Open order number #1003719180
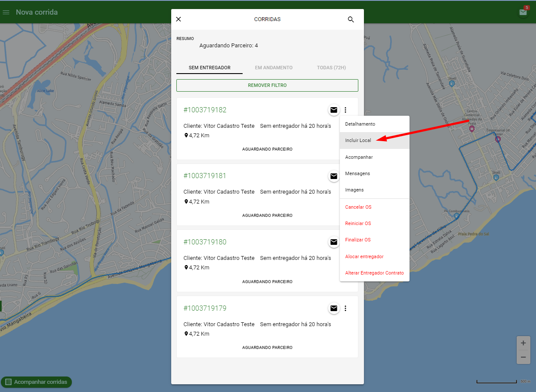The width and height of the screenshot is (536, 392). coord(205,242)
